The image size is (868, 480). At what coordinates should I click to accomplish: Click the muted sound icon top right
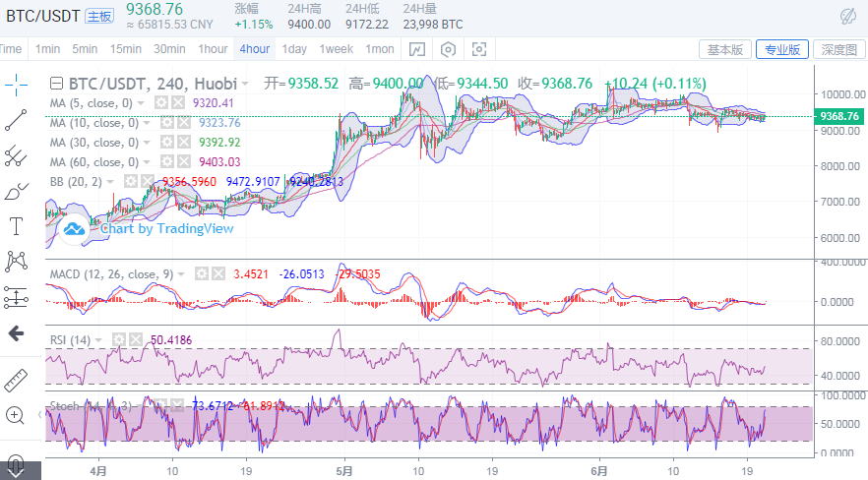point(848,16)
